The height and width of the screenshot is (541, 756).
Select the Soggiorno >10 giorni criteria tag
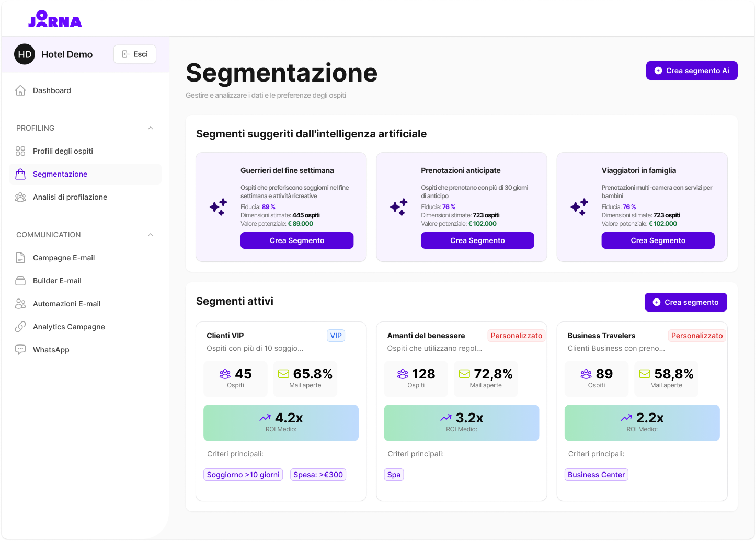(243, 475)
